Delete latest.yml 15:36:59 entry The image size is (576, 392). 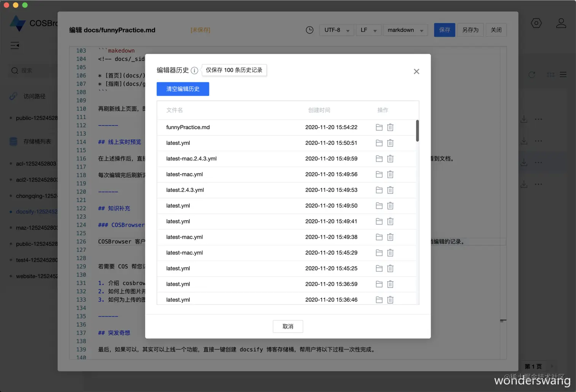coord(390,284)
